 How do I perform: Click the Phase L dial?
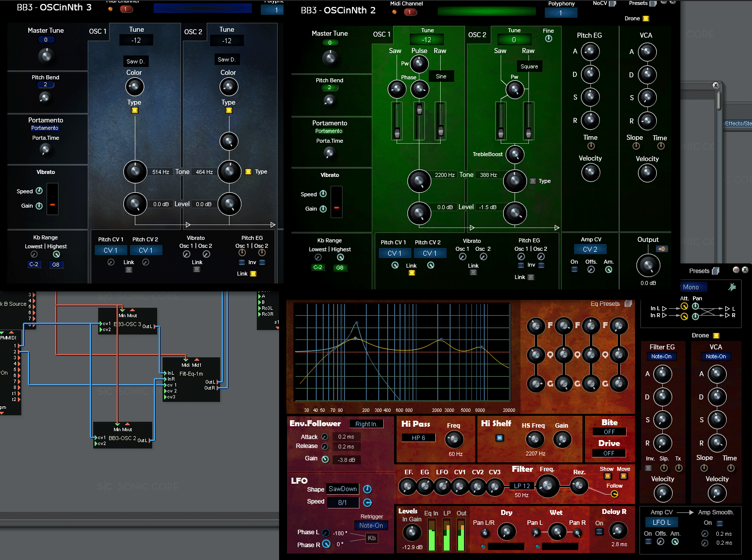(326, 533)
